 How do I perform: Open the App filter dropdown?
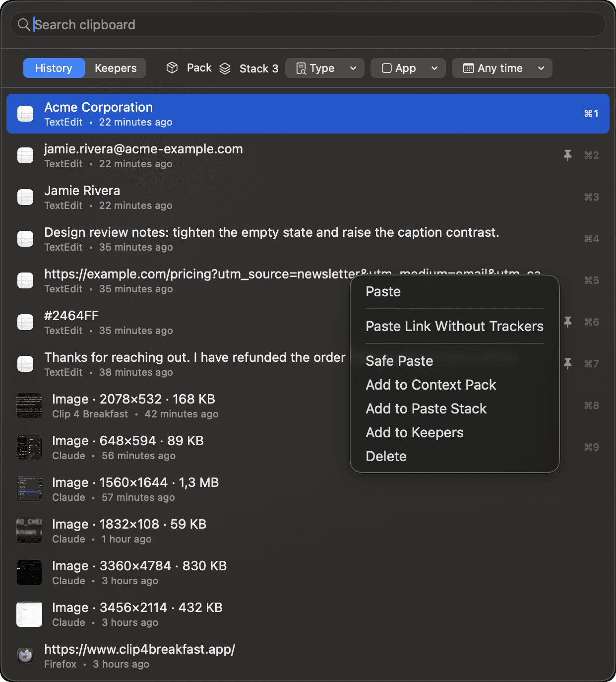(x=408, y=68)
